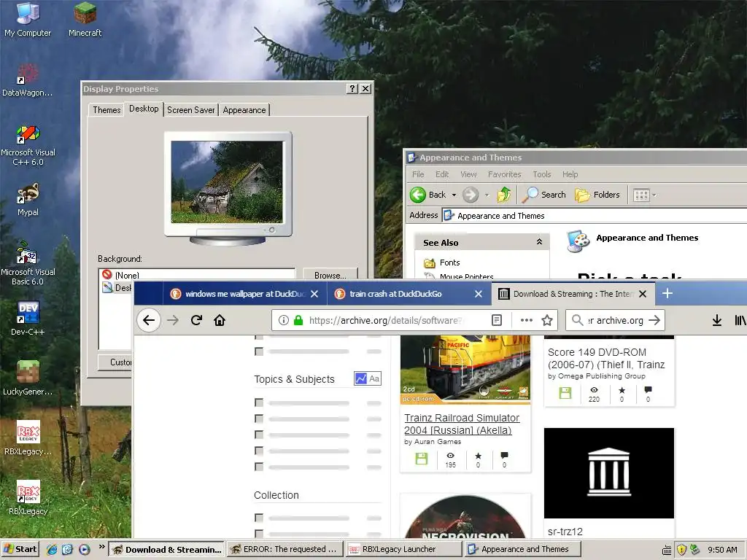Open page actions three-dot menu
The width and height of the screenshot is (747, 560).
[527, 321]
